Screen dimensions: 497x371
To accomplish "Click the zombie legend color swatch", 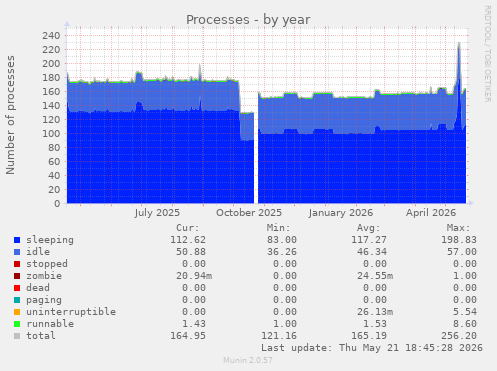I will tap(17, 276).
